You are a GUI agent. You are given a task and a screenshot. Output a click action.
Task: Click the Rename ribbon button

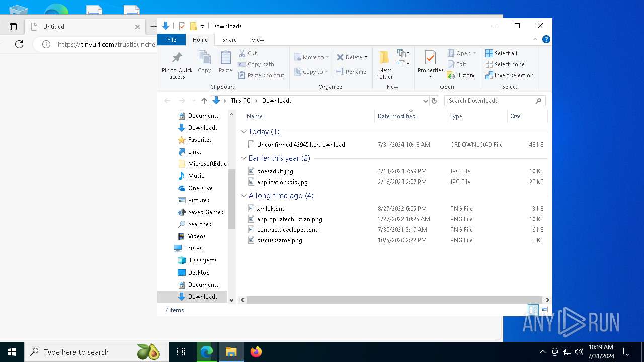click(x=351, y=72)
